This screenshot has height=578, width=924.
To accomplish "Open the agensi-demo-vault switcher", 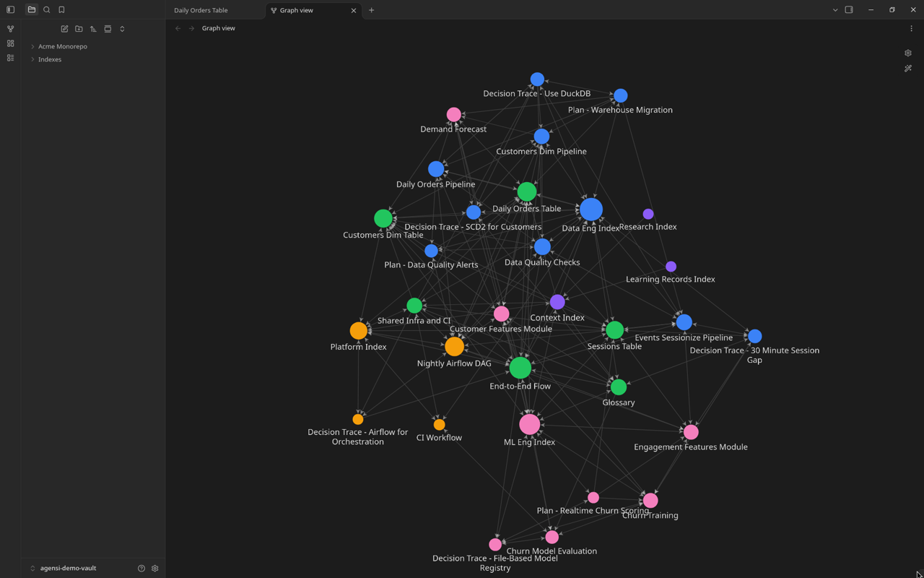I will point(63,569).
